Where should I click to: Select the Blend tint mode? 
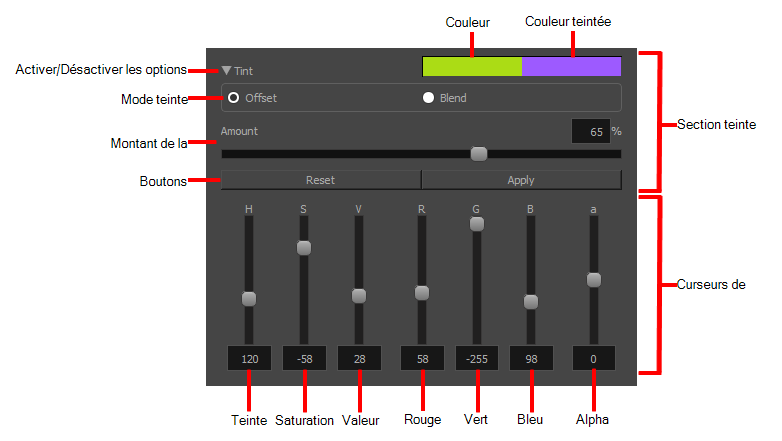(x=428, y=98)
